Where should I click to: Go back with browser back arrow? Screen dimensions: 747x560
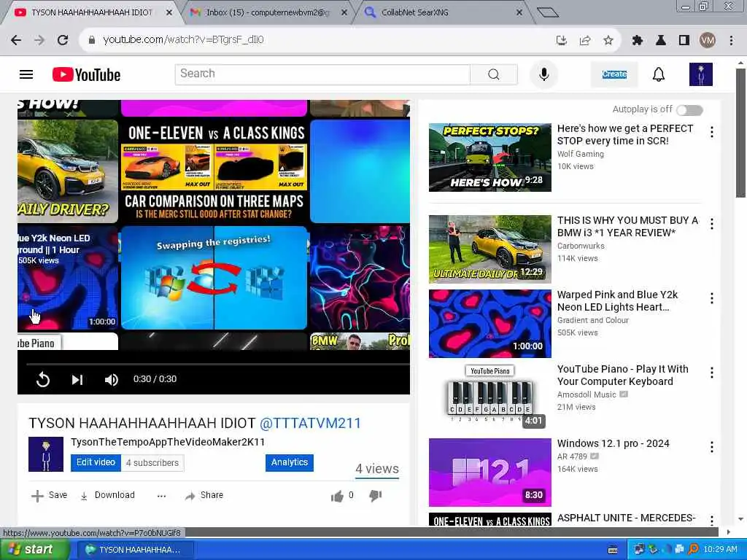16,40
